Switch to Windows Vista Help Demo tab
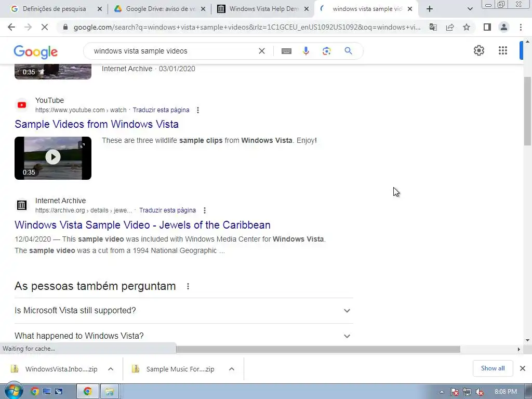 [263, 9]
